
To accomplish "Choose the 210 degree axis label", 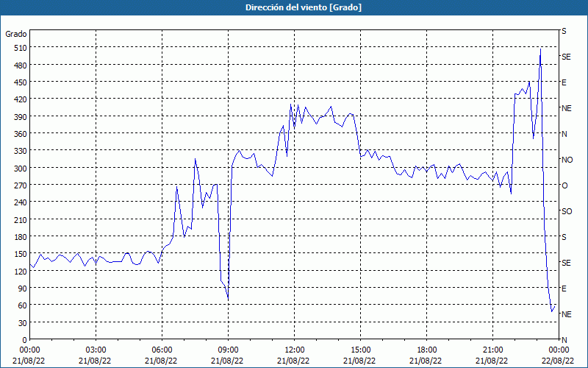I will pos(21,219).
